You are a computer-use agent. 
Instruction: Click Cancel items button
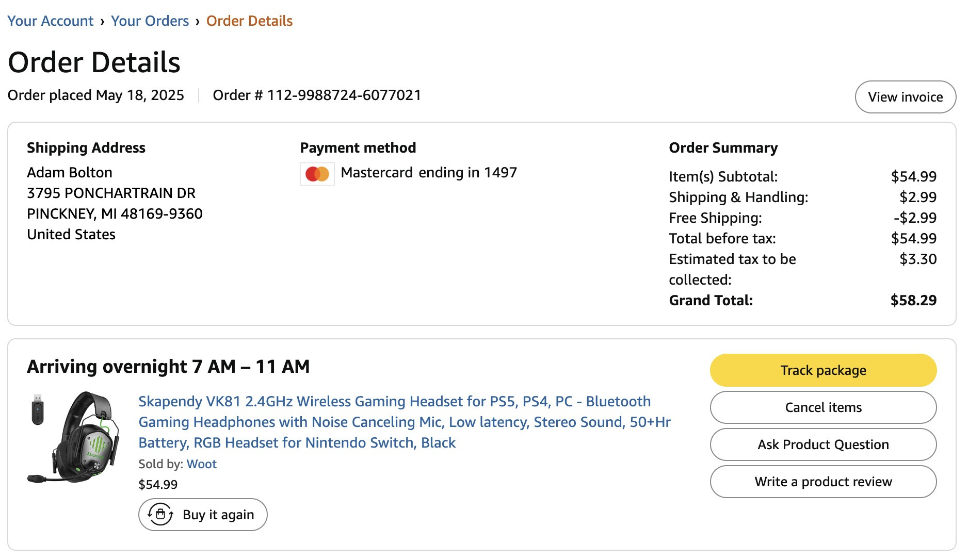coord(823,407)
